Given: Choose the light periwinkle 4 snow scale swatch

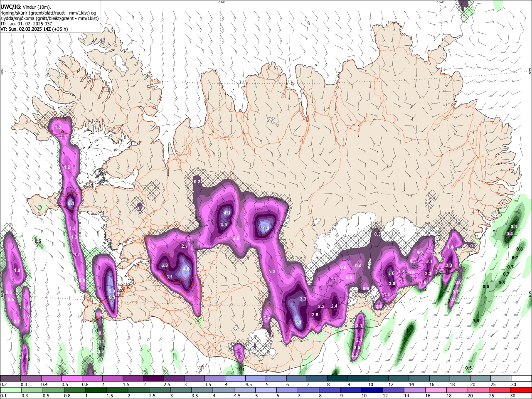Looking at the screenshot, I should (234, 379).
